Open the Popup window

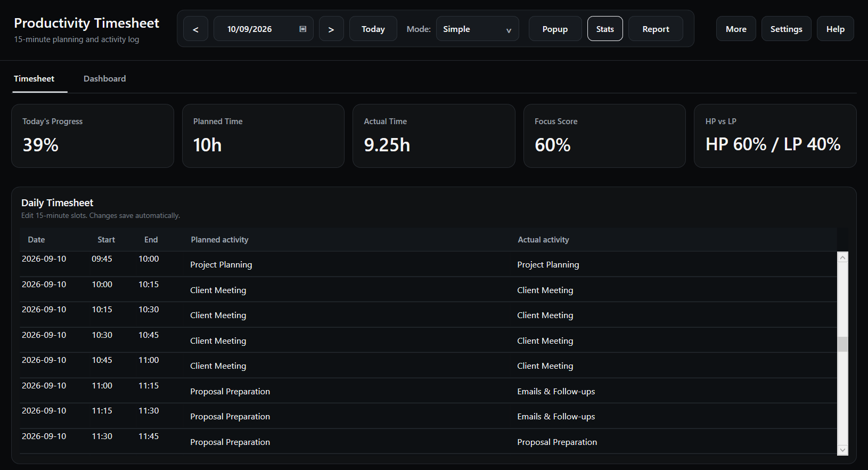555,29
